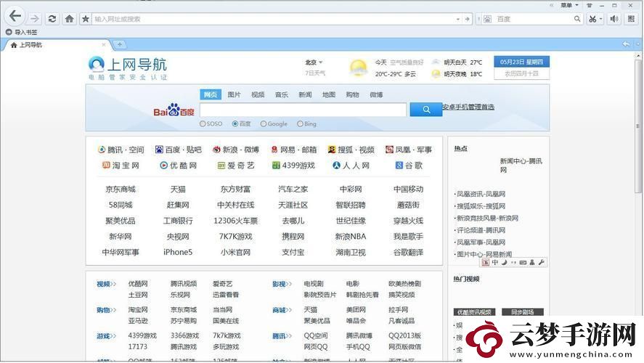
Task: Click IME toolbar wrench settings icon
Action: coord(542,262)
